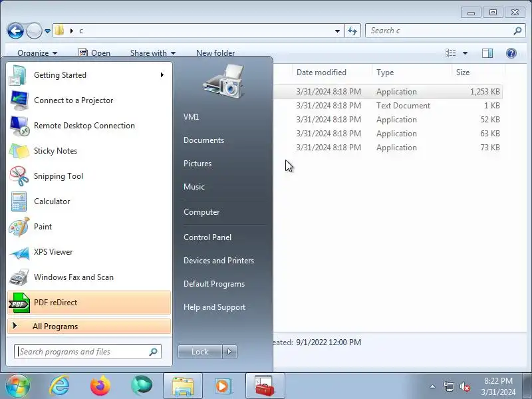Open Default Programs
Viewport: 532px width, 399px height.
[214, 284]
